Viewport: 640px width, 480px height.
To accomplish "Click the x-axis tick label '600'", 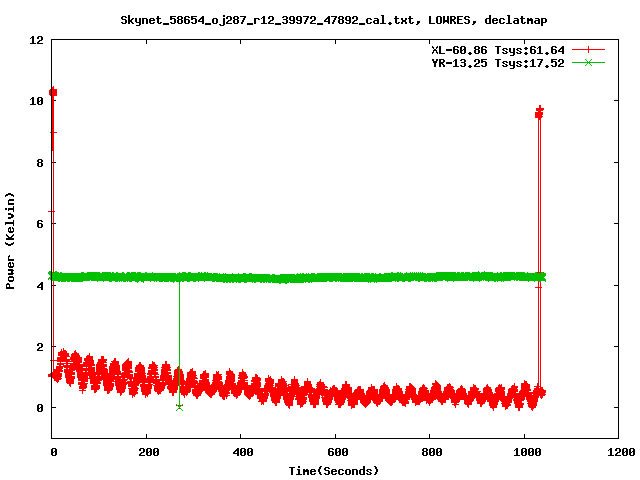I will click(x=338, y=452).
